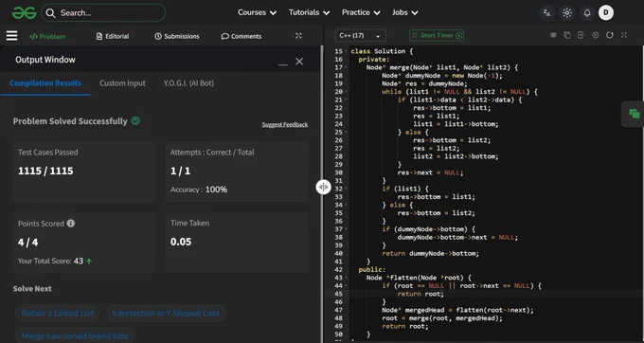Open Rotate a Linked List problem
The height and width of the screenshot is (343, 644).
[x=58, y=313]
